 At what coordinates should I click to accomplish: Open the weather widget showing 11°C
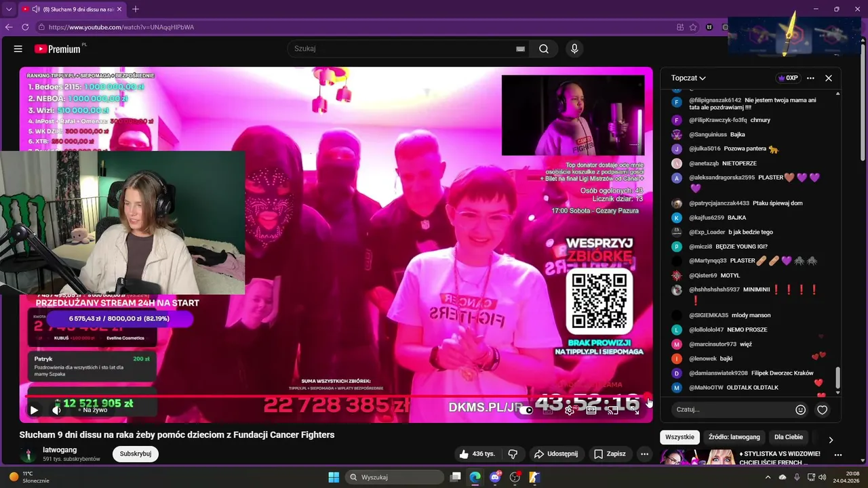point(30,477)
